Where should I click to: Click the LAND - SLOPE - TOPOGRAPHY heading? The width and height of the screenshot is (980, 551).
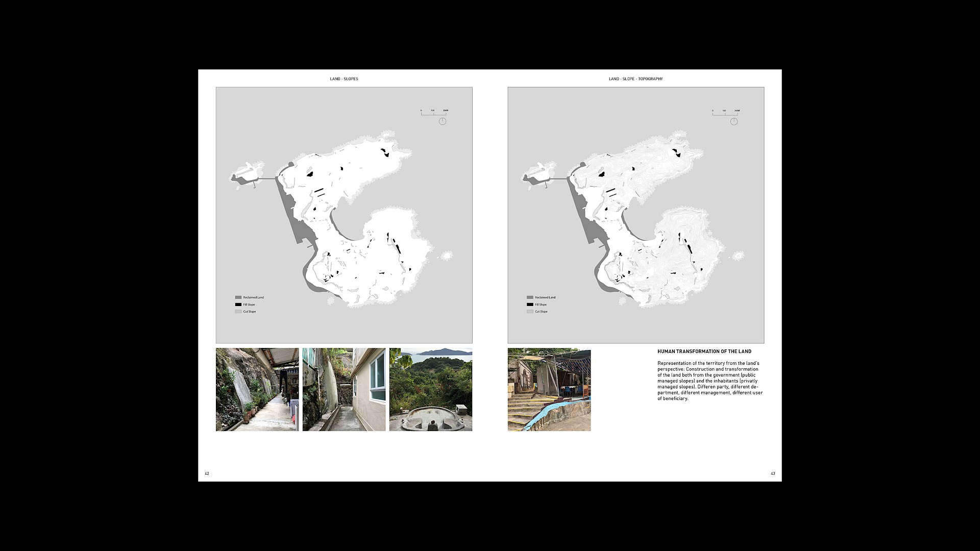point(635,79)
